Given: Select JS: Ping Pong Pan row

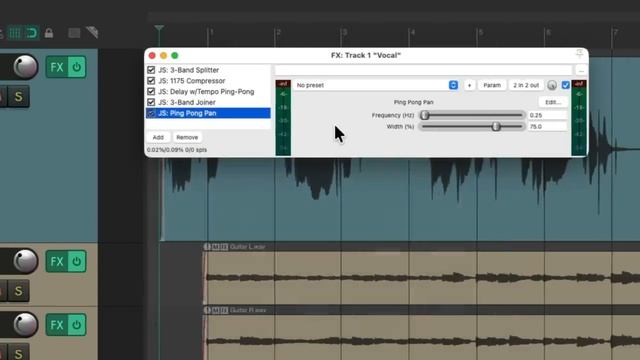Looking at the screenshot, I should tap(208, 113).
